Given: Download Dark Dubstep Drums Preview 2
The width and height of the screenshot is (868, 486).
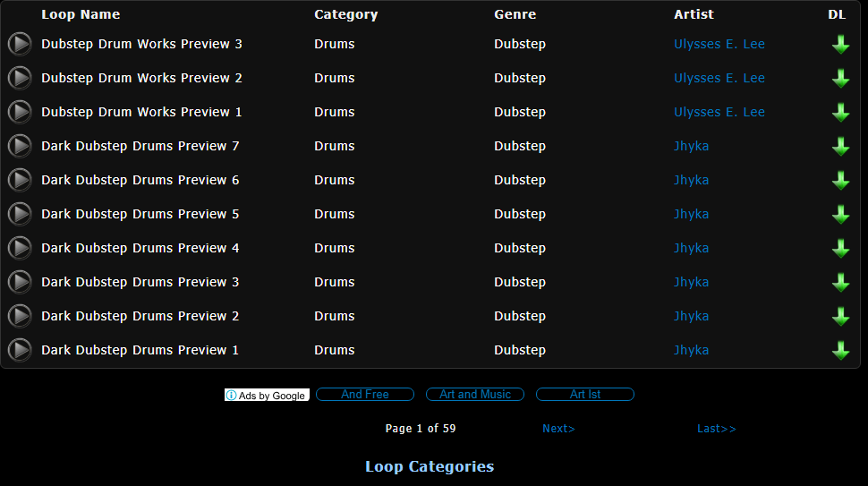Looking at the screenshot, I should tap(840, 317).
